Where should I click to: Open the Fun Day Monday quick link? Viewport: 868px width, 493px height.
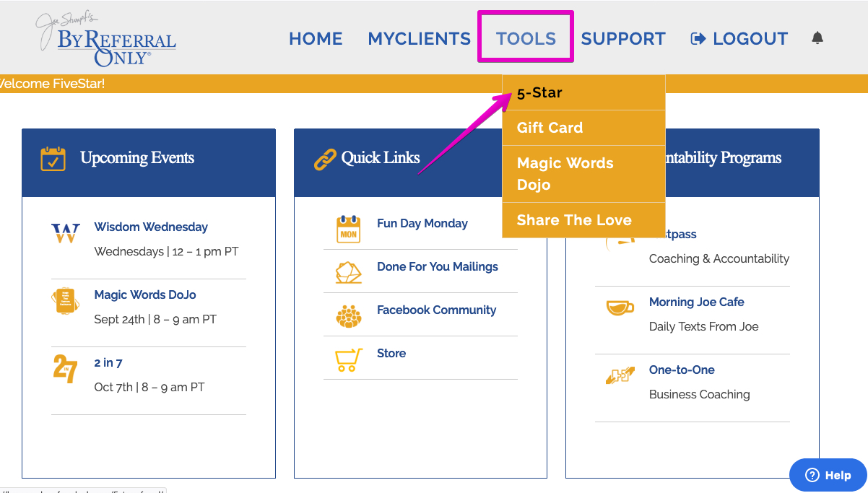coord(422,224)
